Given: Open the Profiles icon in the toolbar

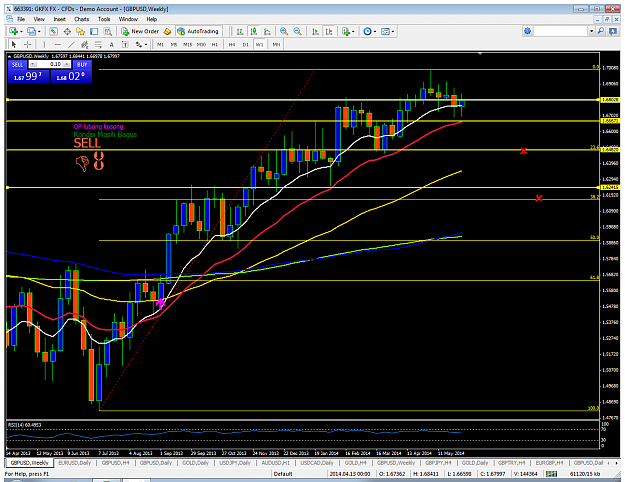Looking at the screenshot, I should click(x=31, y=31).
